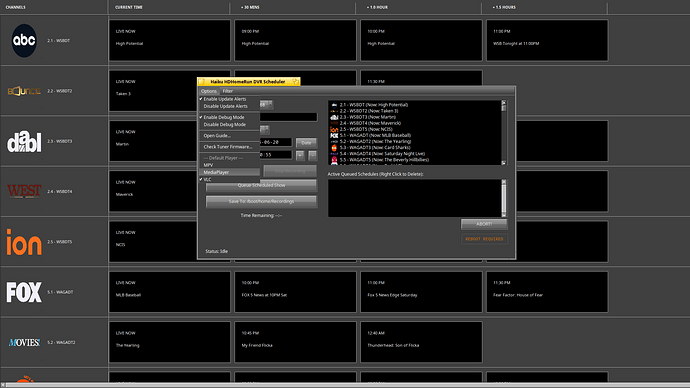Open the Options menu

pos(209,91)
